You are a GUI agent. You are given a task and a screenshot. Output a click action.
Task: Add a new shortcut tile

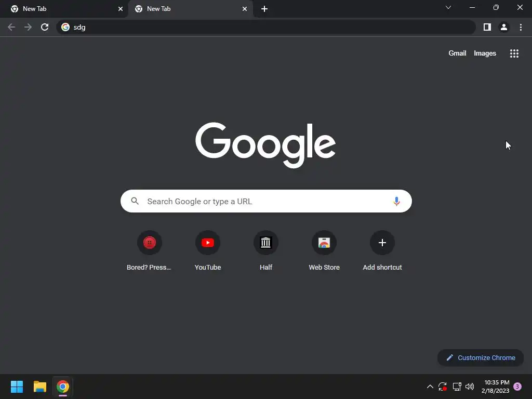pyautogui.click(x=382, y=251)
